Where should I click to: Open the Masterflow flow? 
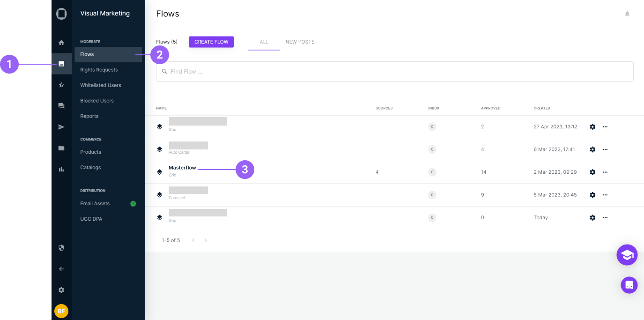[182, 168]
